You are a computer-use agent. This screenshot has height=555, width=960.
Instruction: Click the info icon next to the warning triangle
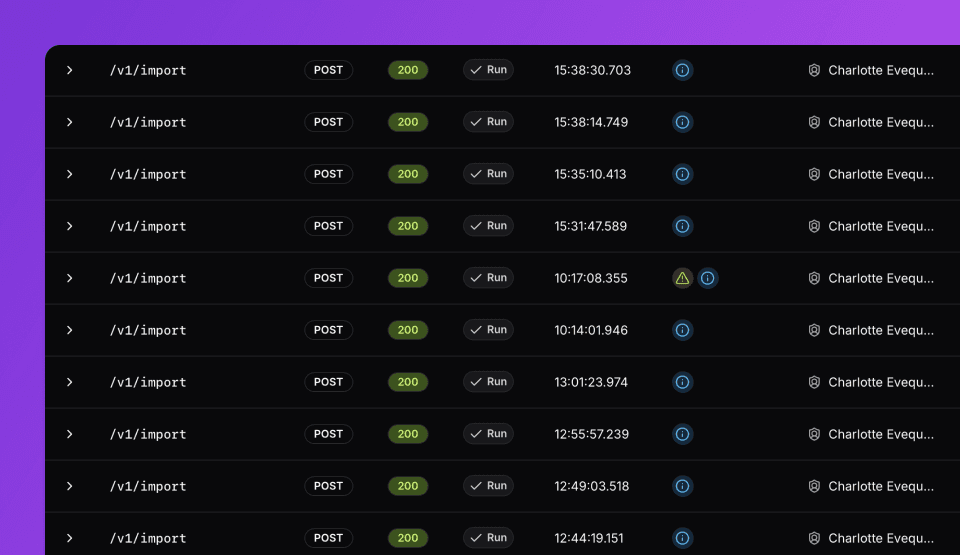707,278
